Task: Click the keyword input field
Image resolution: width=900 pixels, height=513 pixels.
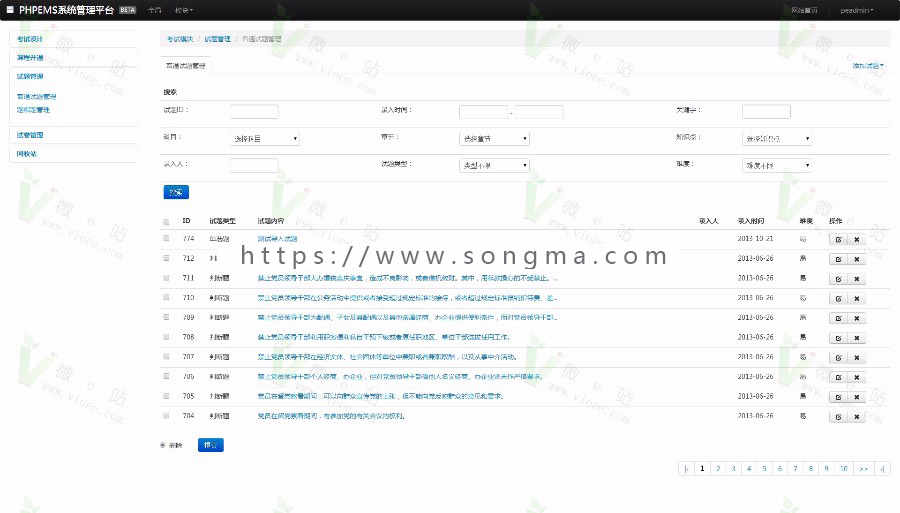Action: tap(766, 111)
